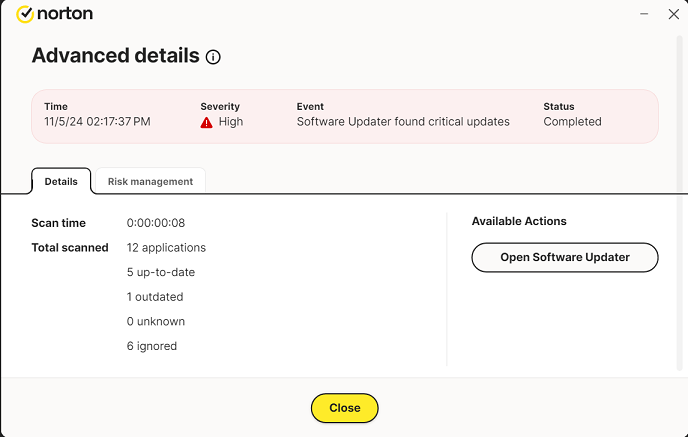Click the '1 outdated' entry
The width and height of the screenshot is (688, 437).
tap(155, 297)
